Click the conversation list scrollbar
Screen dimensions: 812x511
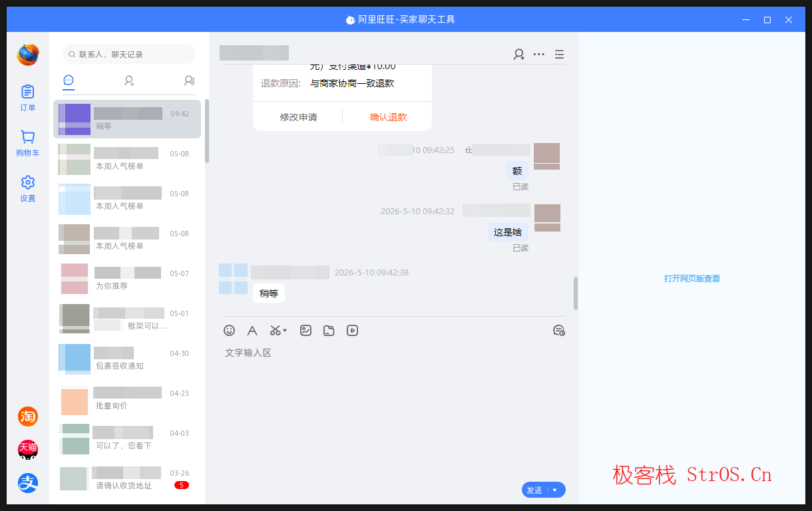pos(206,131)
